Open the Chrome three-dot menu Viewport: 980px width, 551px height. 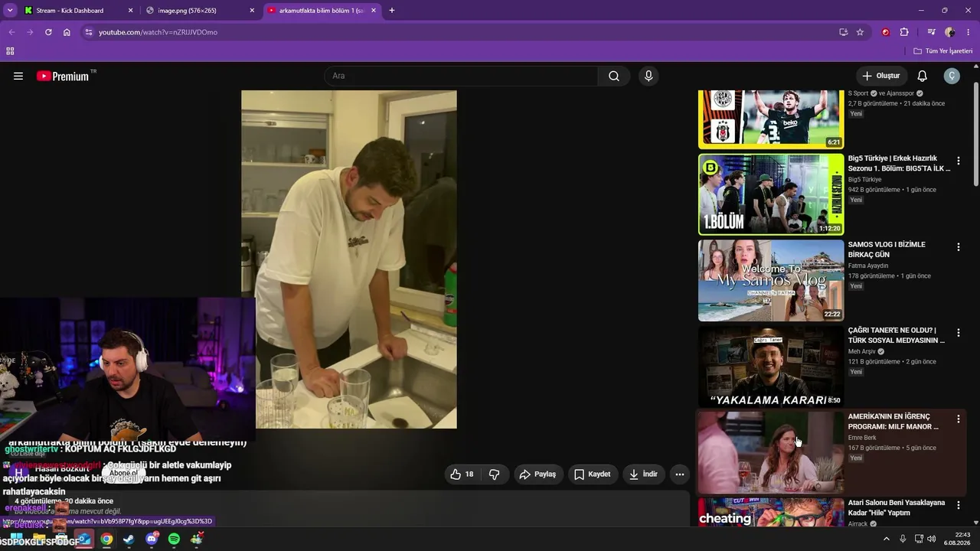click(x=969, y=32)
